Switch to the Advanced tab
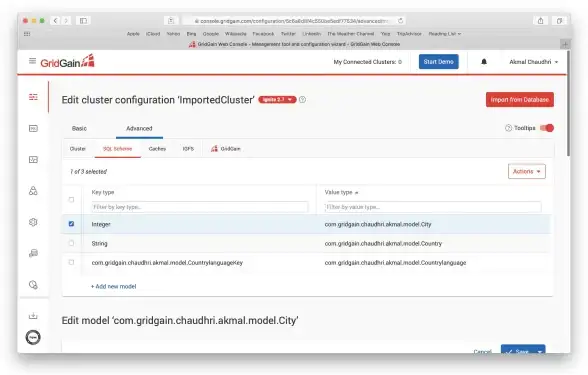The height and width of the screenshot is (375, 588). [139, 128]
